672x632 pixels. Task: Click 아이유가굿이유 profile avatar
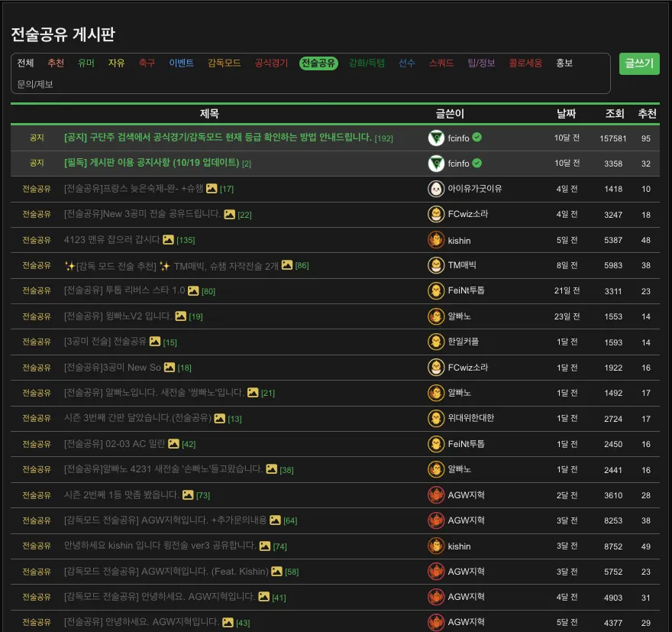coord(436,189)
